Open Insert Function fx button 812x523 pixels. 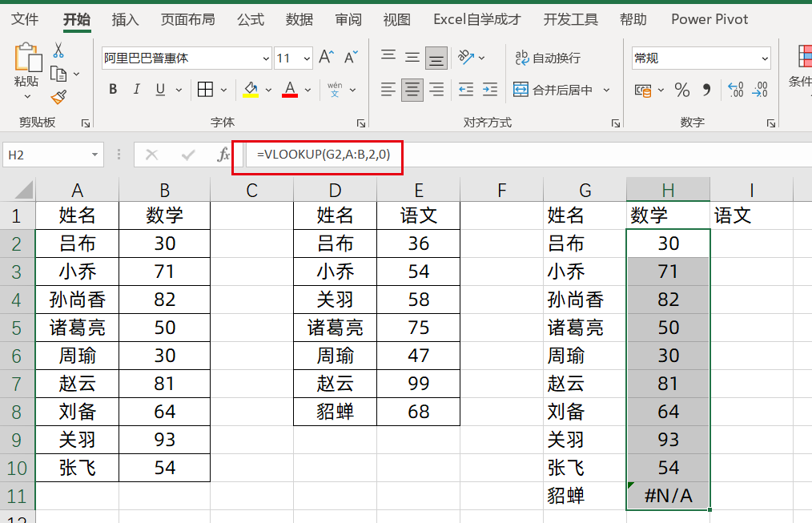223,155
